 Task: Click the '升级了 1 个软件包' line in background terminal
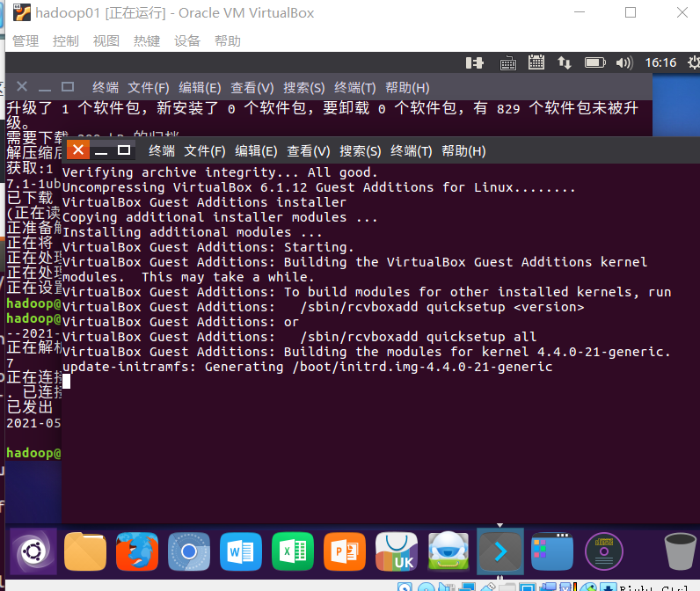click(323, 108)
